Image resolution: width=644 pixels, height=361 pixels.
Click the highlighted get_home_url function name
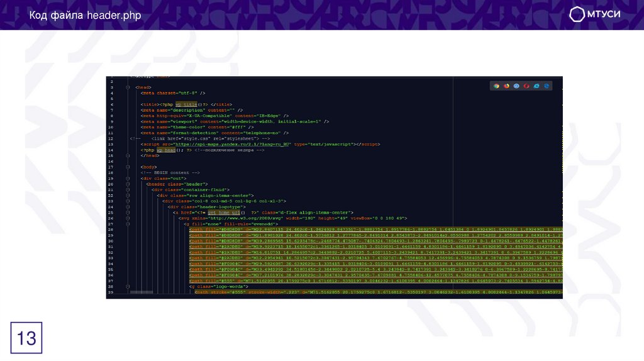point(223,213)
